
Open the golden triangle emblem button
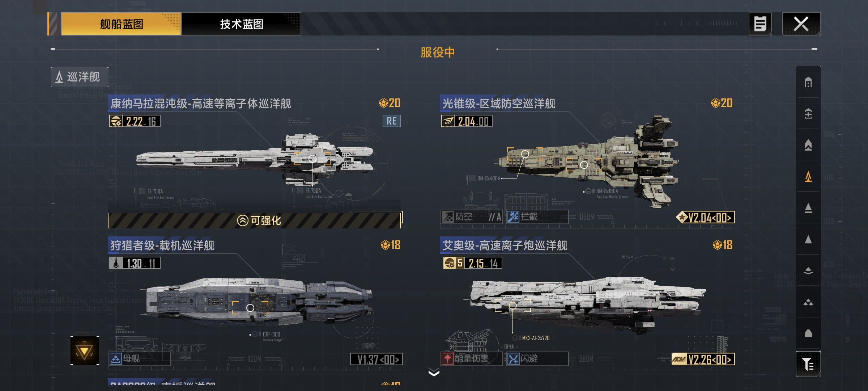(x=85, y=350)
